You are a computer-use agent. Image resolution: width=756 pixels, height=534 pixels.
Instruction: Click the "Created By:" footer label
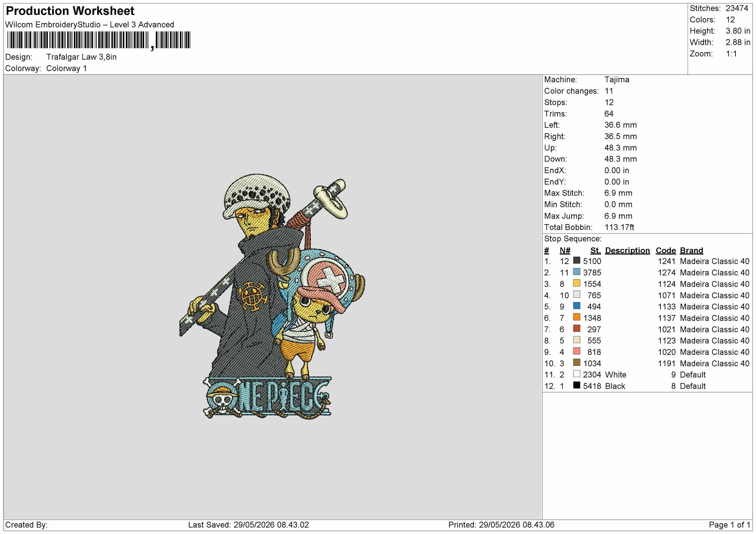click(x=26, y=525)
